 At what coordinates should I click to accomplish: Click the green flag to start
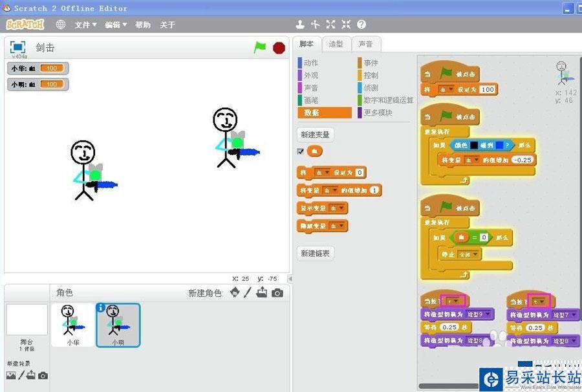pos(260,47)
